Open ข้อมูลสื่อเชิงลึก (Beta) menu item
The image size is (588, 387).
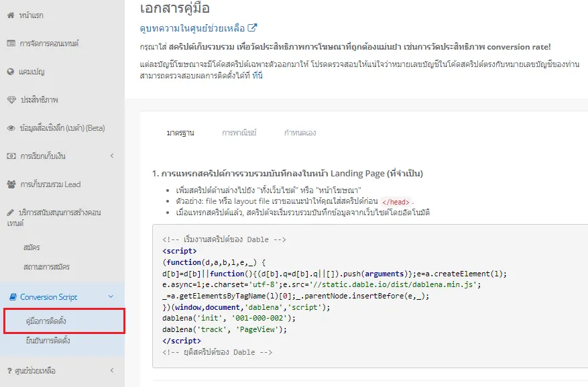62,128
